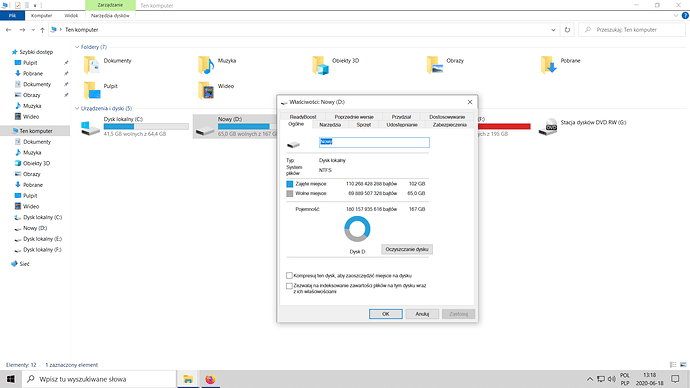Click the Anuluj button
Viewport: 690px width, 388px height.
pos(422,314)
